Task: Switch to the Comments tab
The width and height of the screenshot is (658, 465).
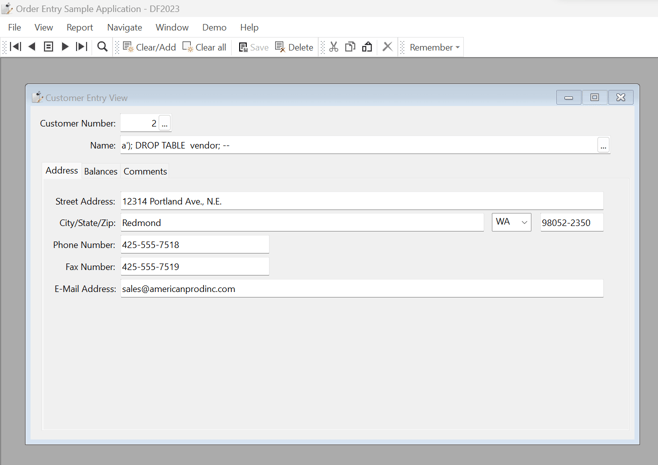Action: [x=145, y=172]
